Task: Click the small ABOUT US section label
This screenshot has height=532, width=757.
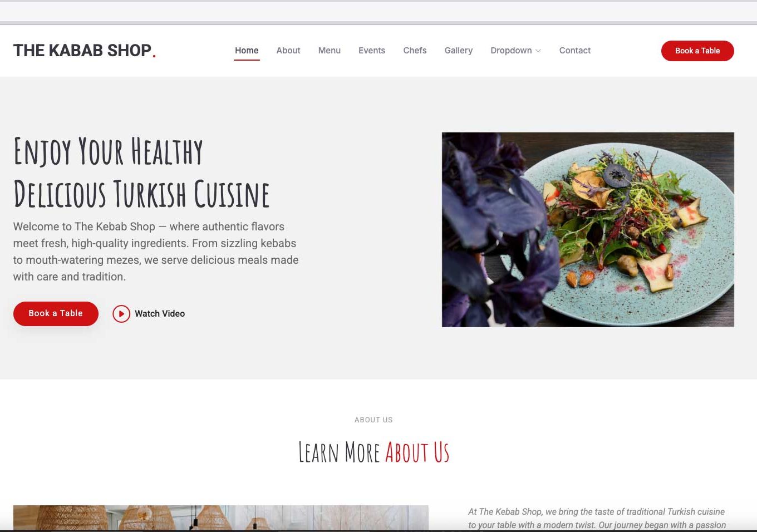Action: 373,420
